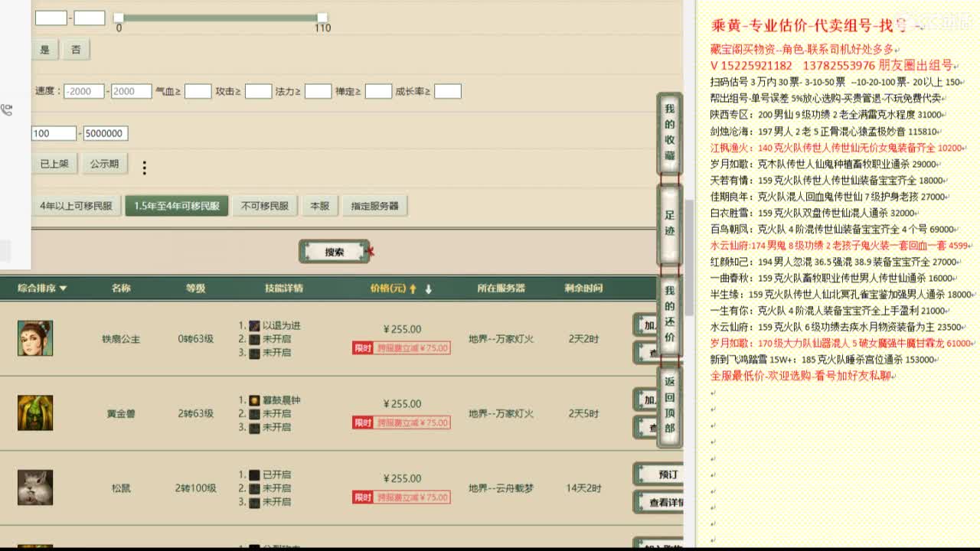Screen dimensions: 980x551
Task: Select the 否 option
Action: [x=76, y=50]
